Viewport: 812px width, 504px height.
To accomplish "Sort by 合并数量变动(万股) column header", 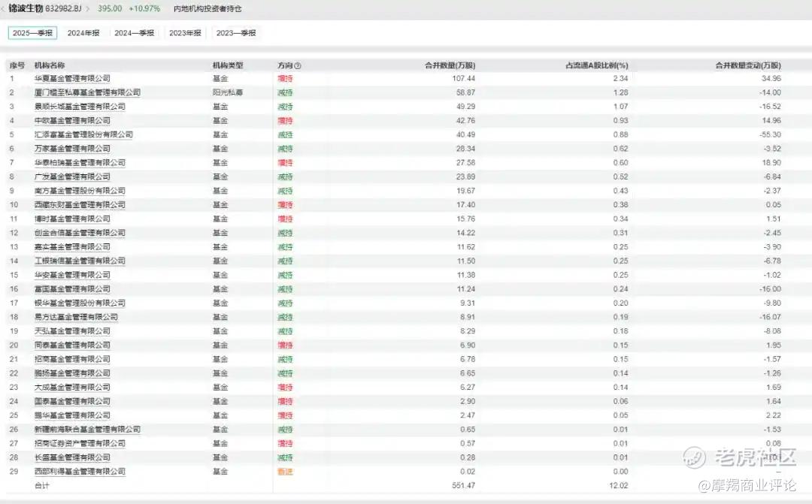I will coord(748,65).
